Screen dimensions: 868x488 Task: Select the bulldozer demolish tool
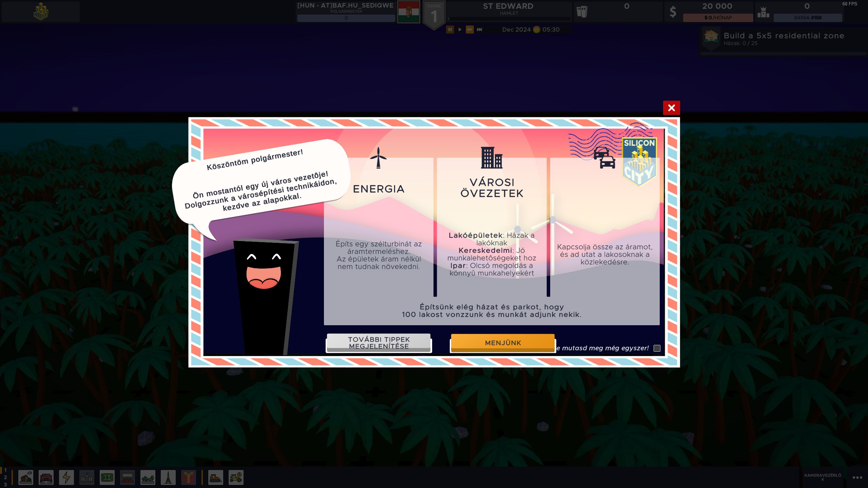(216, 477)
